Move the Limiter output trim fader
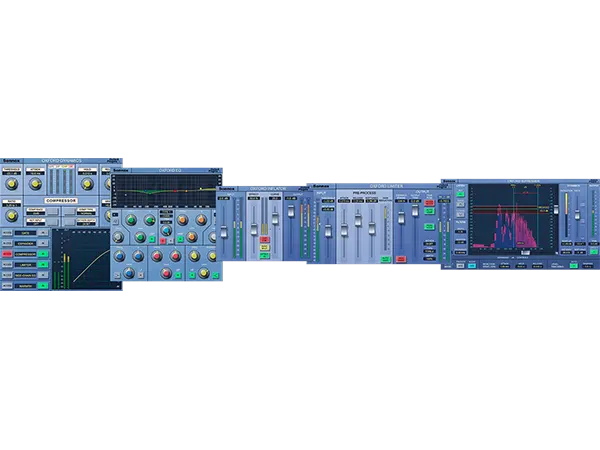The height and width of the screenshot is (450, 600). [415, 210]
